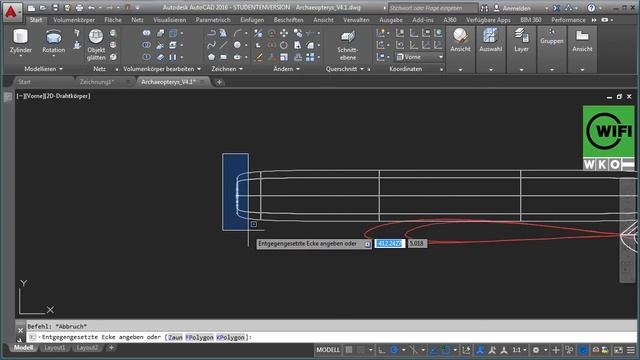Image resolution: width=640 pixels, height=360 pixels.
Task: Switch to the Netz ribbon tab
Action: tap(137, 20)
